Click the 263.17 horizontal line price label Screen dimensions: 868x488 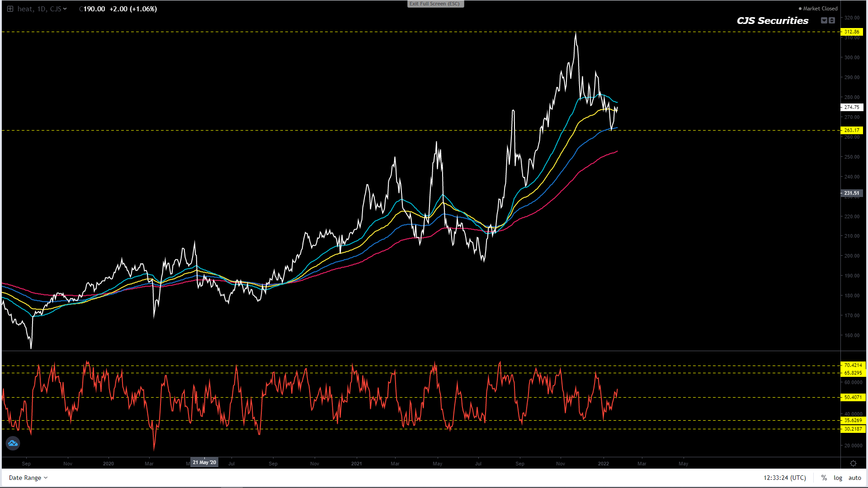(852, 130)
